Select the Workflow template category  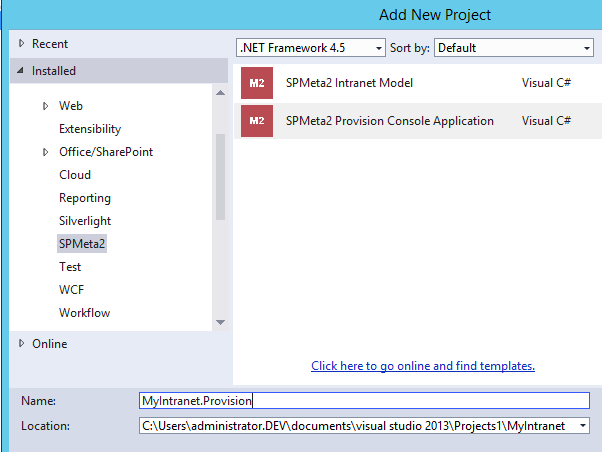84,313
